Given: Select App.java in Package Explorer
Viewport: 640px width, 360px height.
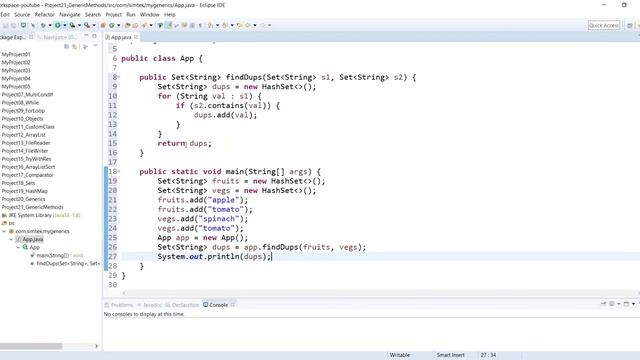Looking at the screenshot, I should click(33, 240).
